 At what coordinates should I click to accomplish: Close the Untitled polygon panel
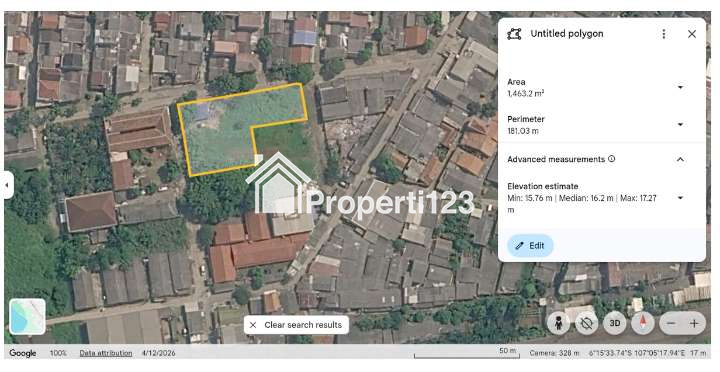[692, 34]
